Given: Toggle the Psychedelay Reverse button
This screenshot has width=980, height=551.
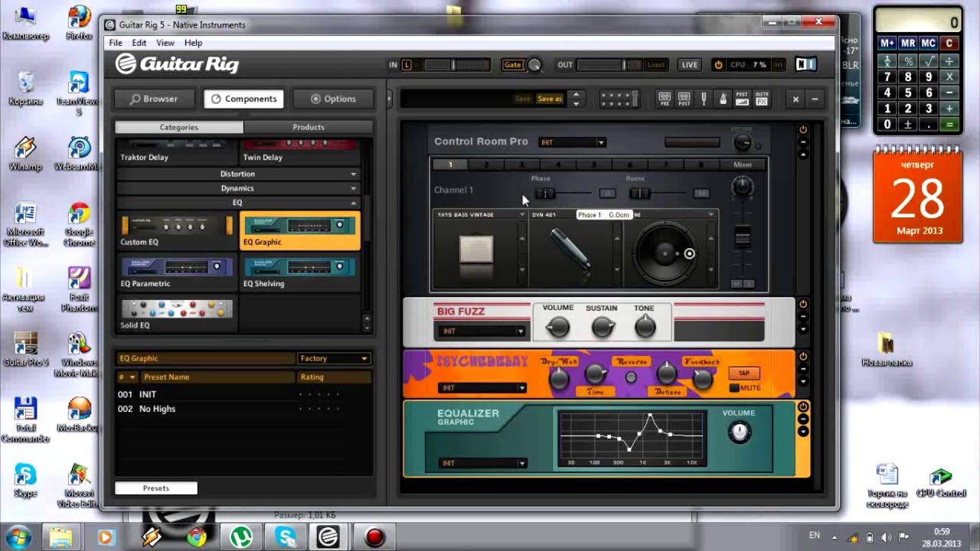Looking at the screenshot, I should coord(631,377).
